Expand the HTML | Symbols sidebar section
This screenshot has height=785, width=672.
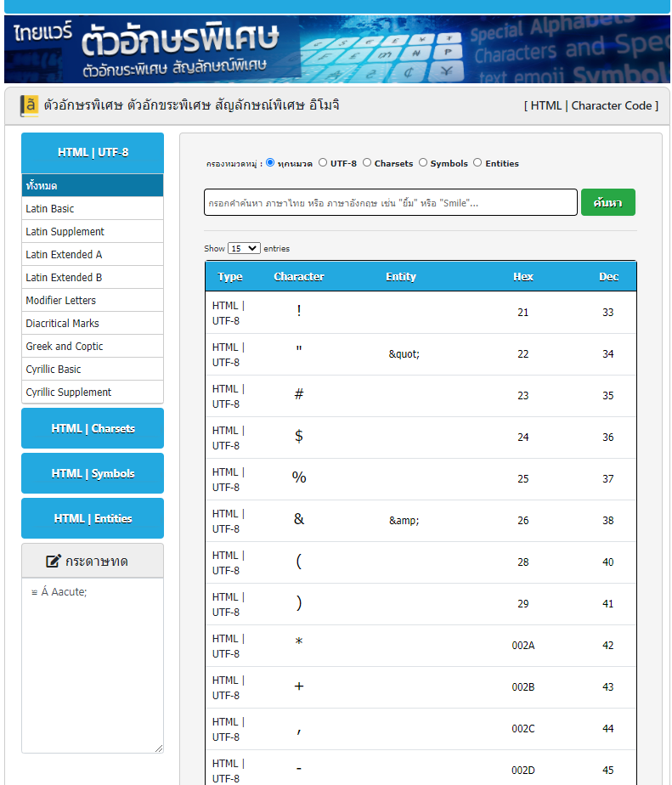point(93,473)
